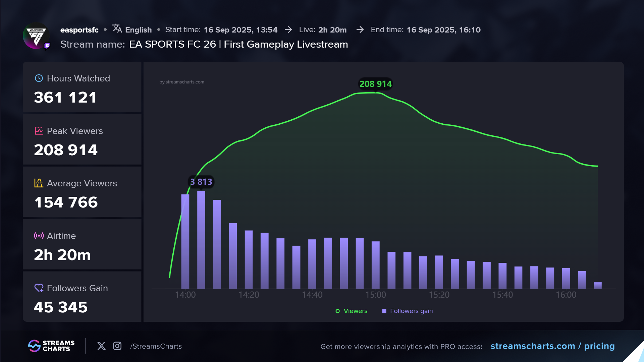Image resolution: width=644 pixels, height=362 pixels.
Task: Click the last short followers bar
Action: coord(598,286)
